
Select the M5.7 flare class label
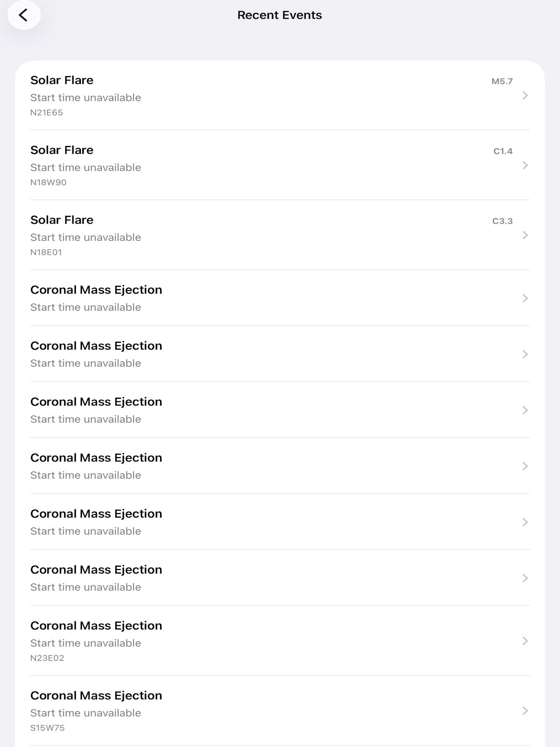(x=502, y=81)
